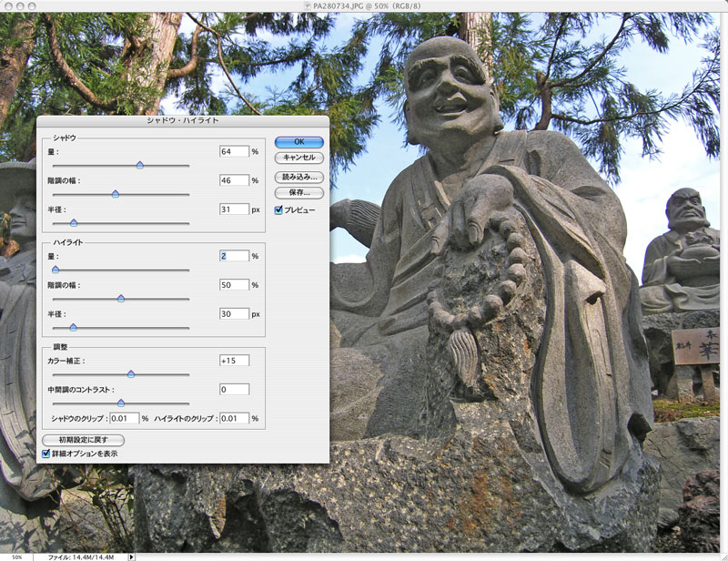728x561 pixels.
Task: Click the キャンセル button
Action: [x=299, y=158]
